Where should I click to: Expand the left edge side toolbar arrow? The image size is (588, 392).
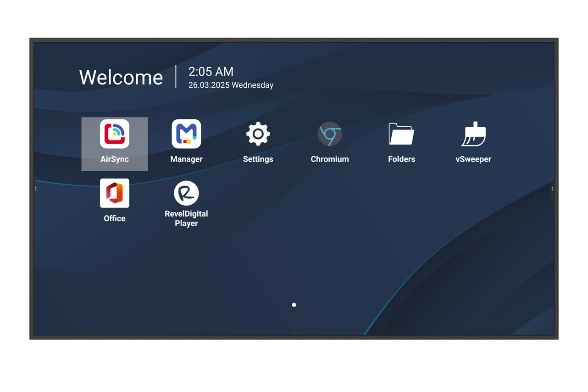tap(36, 189)
